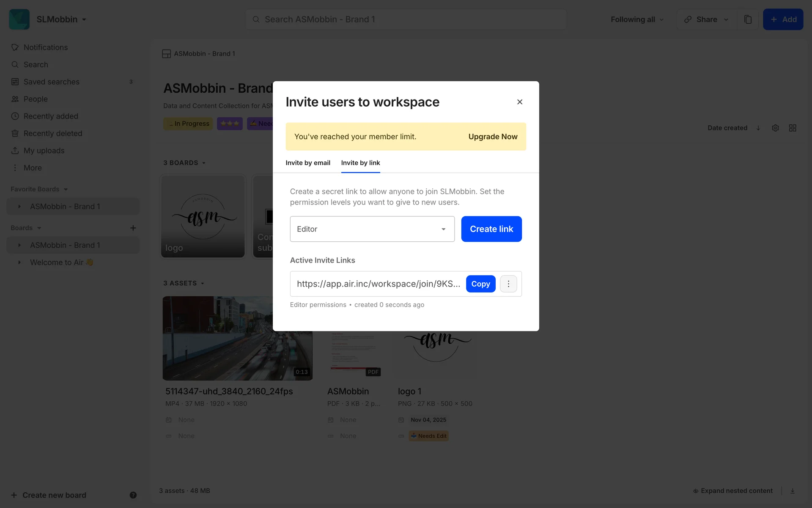Open Recently deleted trash item
Viewport: 812px width, 508px height.
[x=52, y=133]
